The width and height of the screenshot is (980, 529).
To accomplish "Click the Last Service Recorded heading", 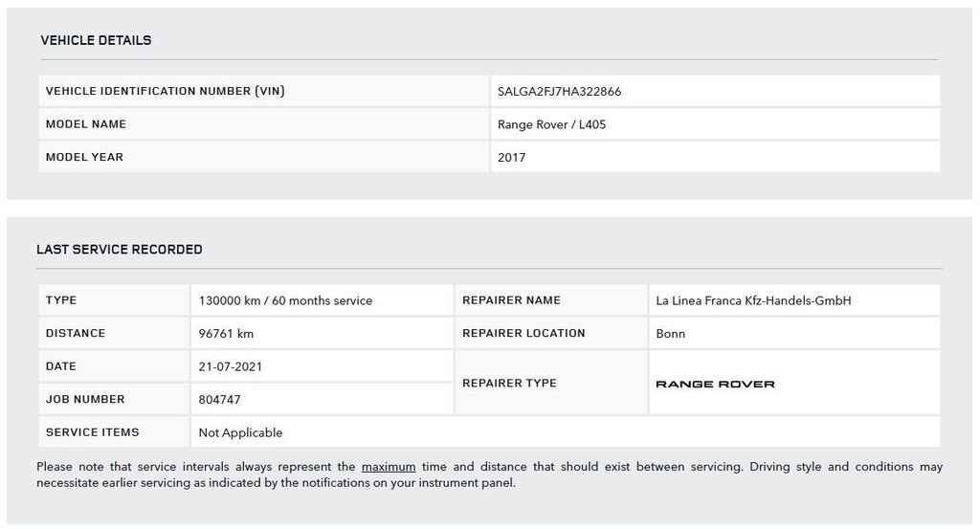I will (x=120, y=250).
